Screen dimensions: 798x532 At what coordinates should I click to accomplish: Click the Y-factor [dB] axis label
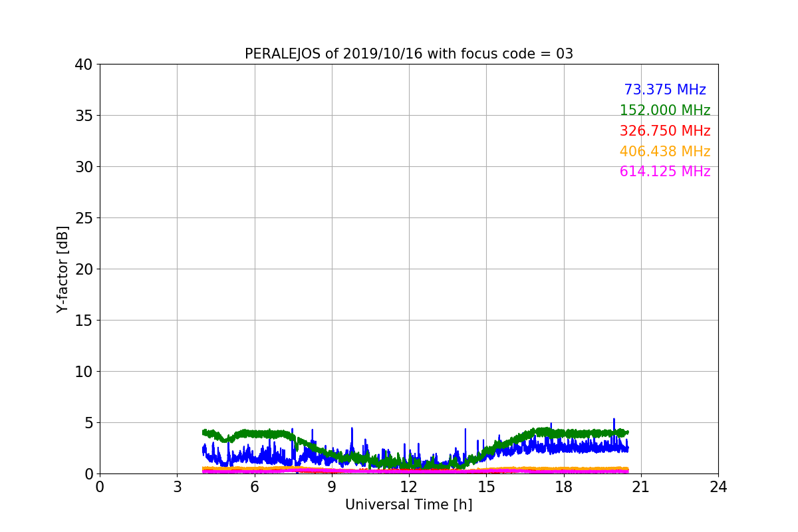tap(63, 269)
